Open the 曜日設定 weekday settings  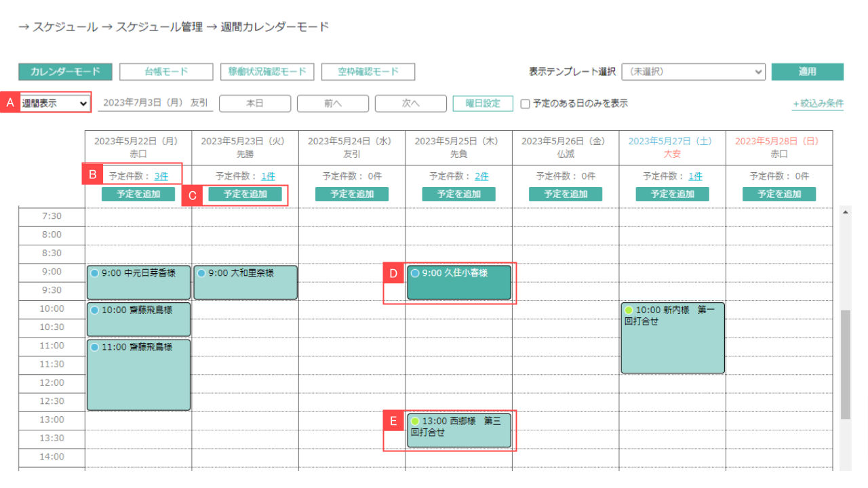coord(482,103)
